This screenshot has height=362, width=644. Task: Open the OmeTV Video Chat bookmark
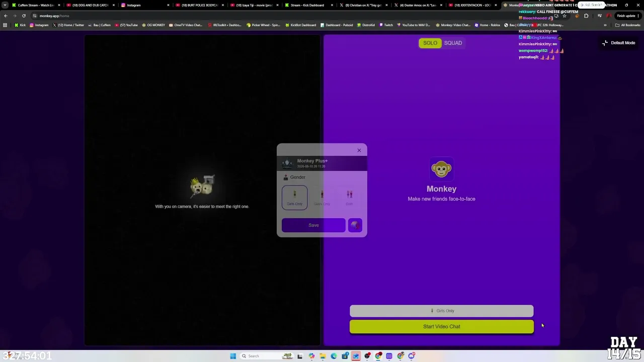click(186, 25)
